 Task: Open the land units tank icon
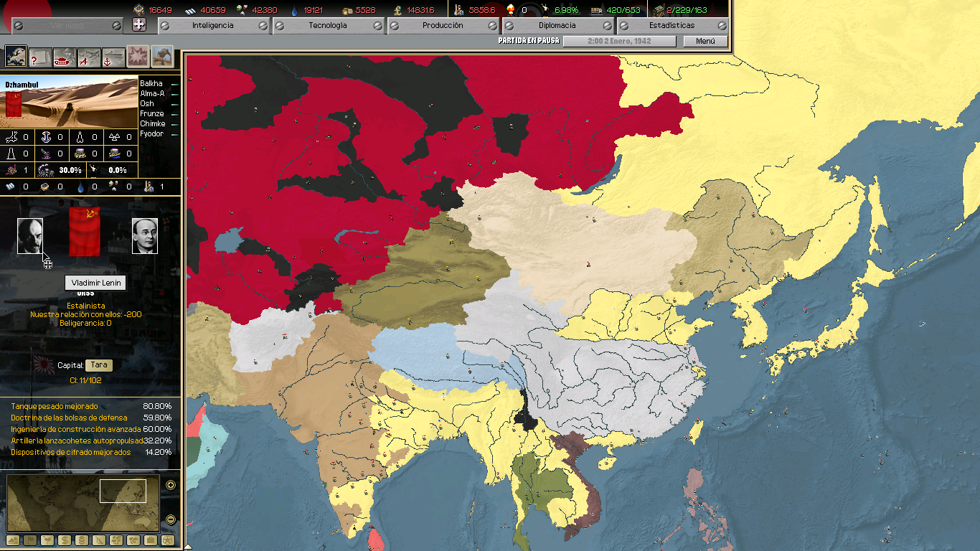point(65,56)
